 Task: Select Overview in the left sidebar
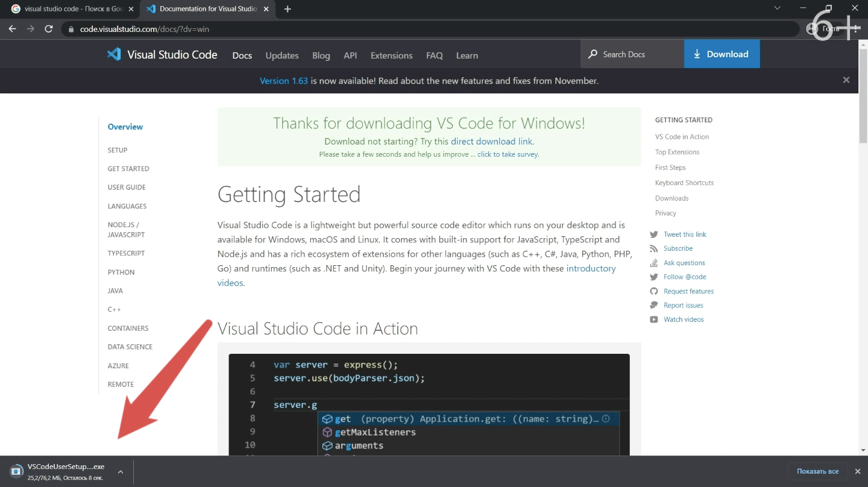click(125, 127)
